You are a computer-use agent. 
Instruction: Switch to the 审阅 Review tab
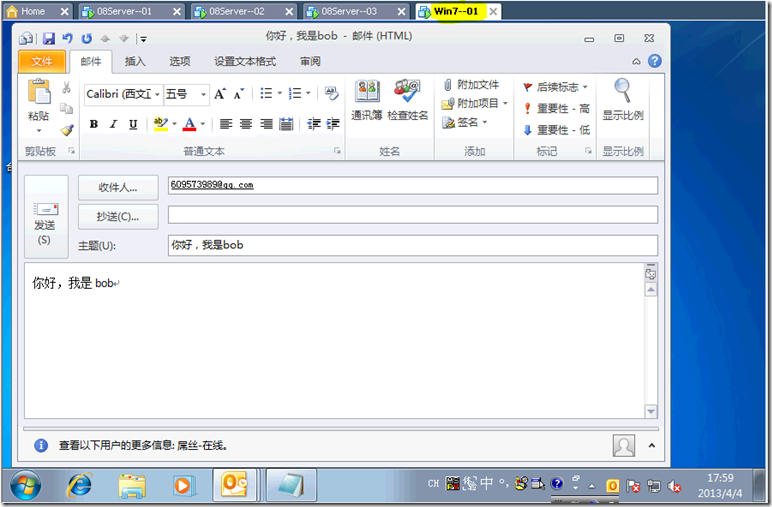point(310,61)
